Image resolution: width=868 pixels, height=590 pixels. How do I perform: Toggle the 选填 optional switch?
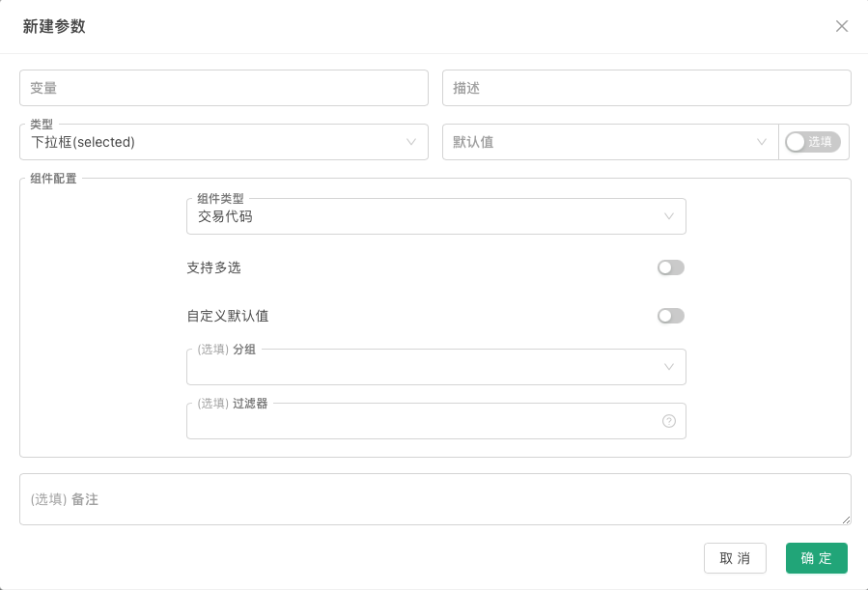(x=813, y=142)
